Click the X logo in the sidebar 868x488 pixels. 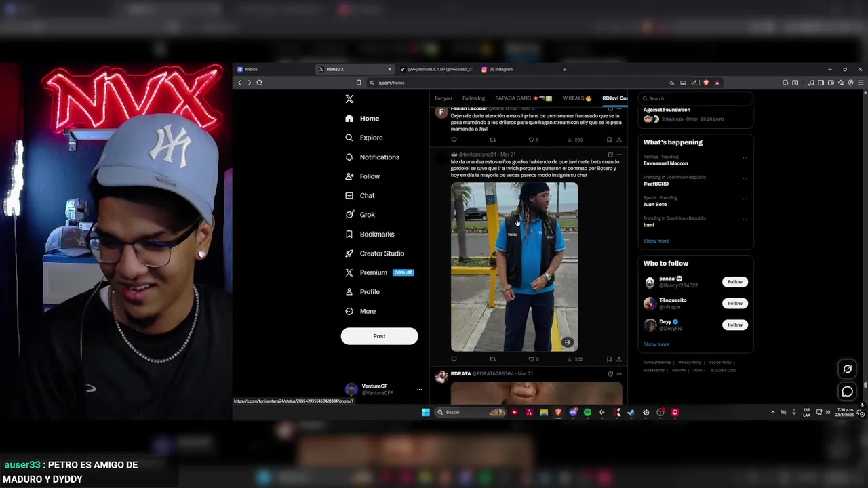[x=349, y=99]
